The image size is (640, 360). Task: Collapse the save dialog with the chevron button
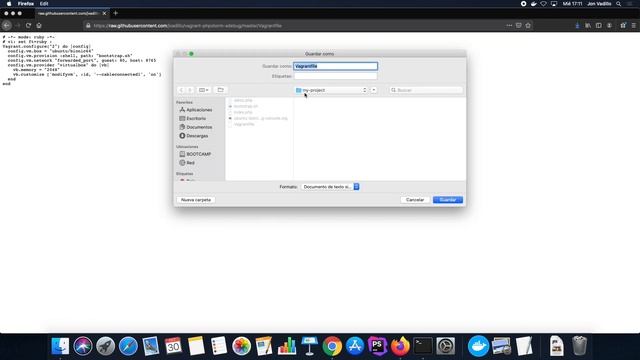coord(373,90)
